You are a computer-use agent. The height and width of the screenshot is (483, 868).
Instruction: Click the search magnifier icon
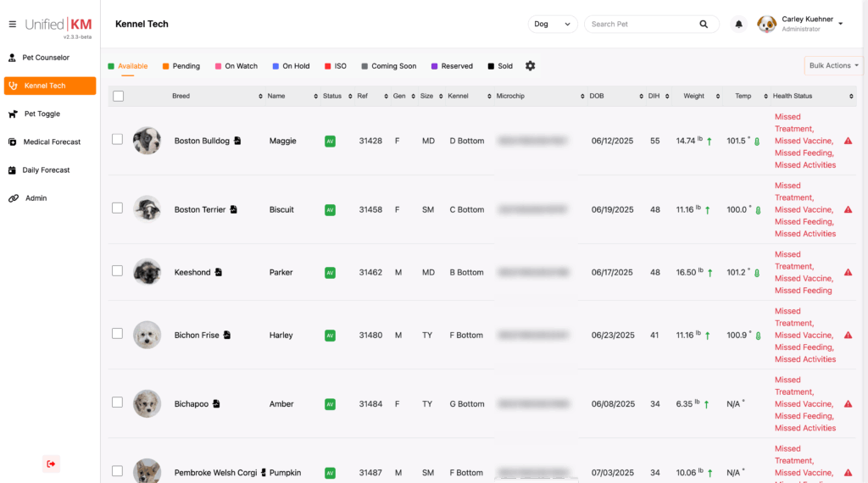click(704, 25)
